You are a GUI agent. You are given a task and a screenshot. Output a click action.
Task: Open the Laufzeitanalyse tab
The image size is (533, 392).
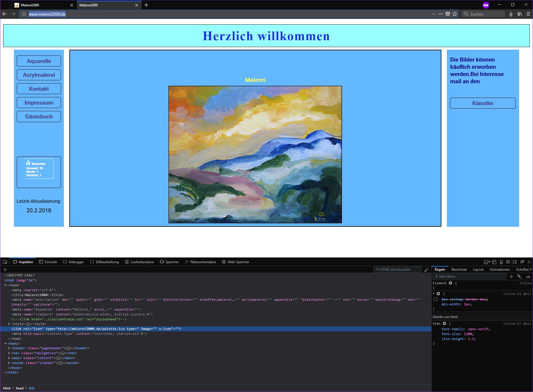coord(139,262)
